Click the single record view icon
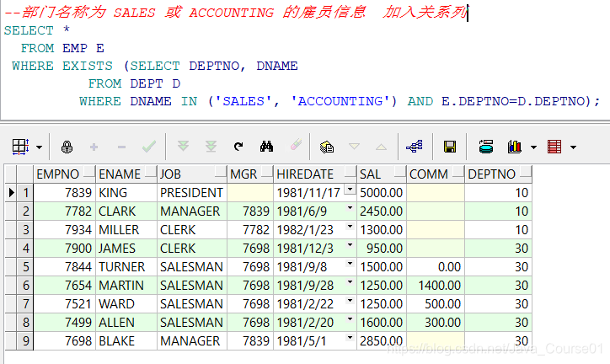610x364 pixels. click(x=486, y=147)
